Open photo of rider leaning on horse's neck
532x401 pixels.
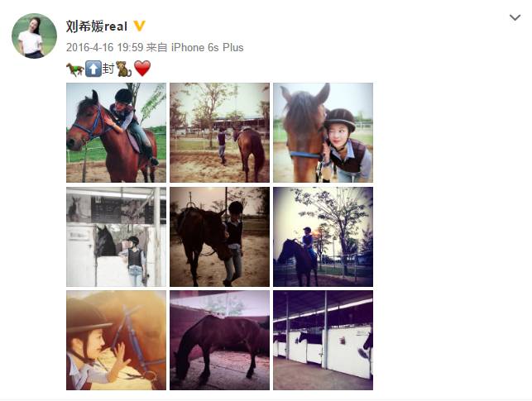click(x=117, y=132)
